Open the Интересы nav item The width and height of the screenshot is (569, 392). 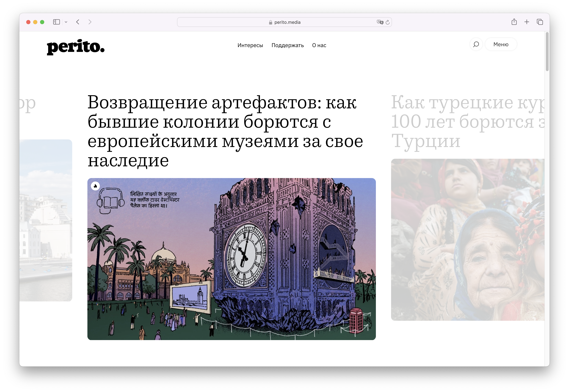[250, 45]
